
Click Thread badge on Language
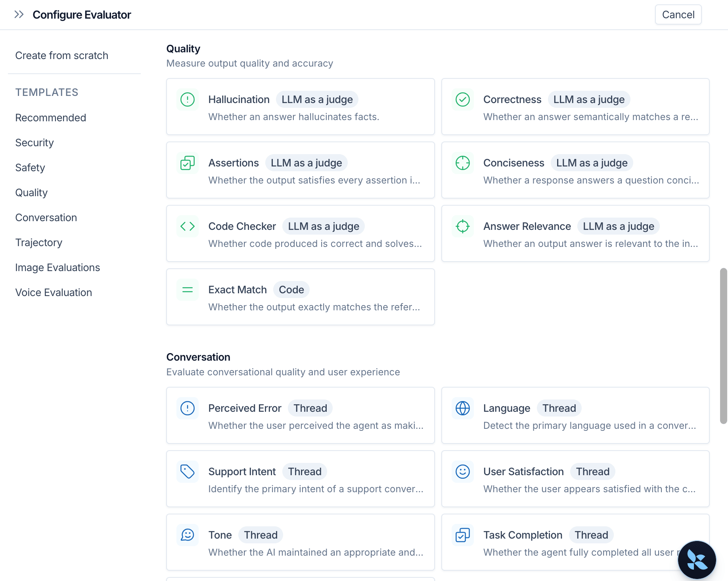(x=559, y=408)
